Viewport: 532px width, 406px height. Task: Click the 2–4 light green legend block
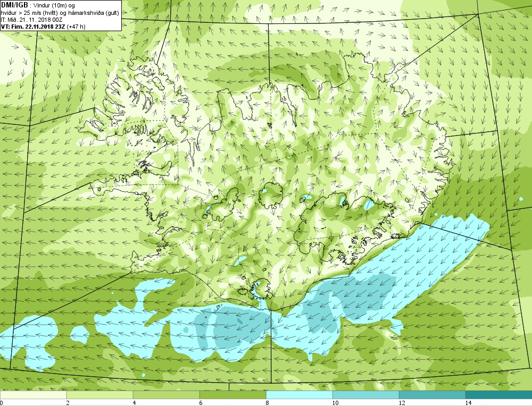coord(100,395)
